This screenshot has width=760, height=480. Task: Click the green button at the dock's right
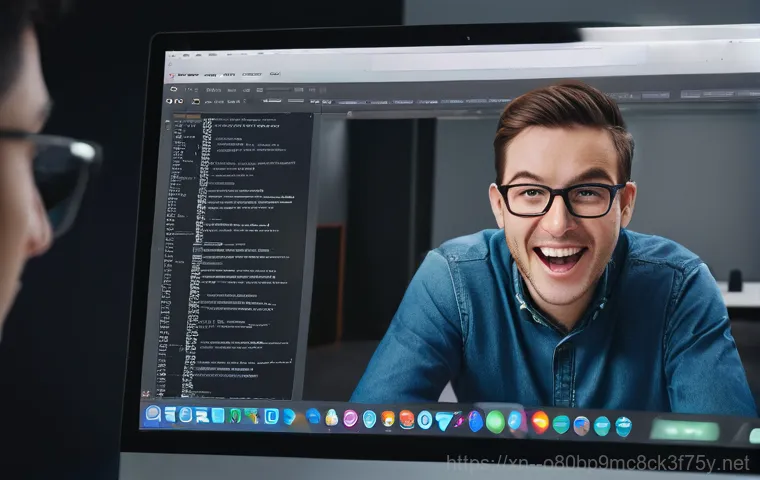click(x=684, y=431)
